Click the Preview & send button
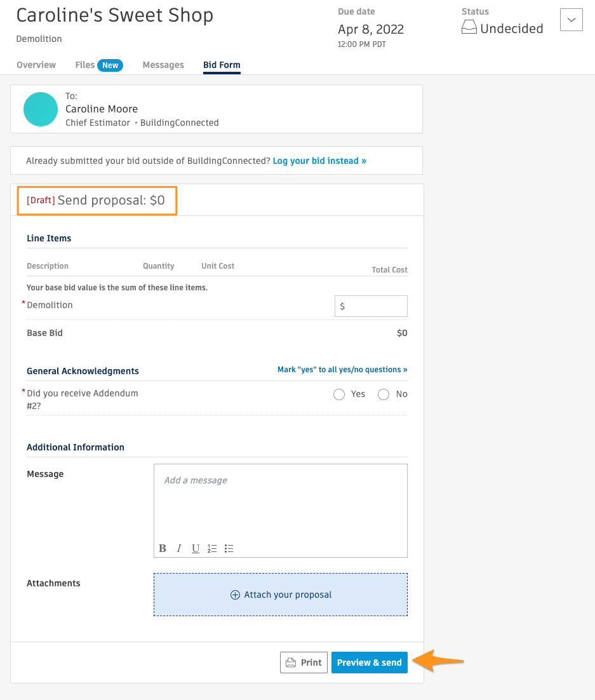The width and height of the screenshot is (595, 700). pos(370,663)
